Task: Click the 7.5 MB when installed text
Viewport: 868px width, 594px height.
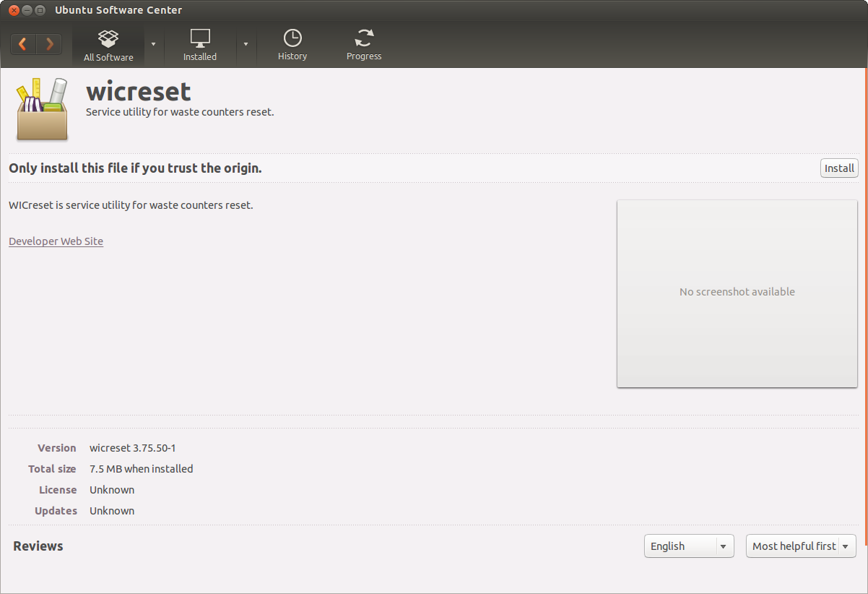Action: pos(142,469)
